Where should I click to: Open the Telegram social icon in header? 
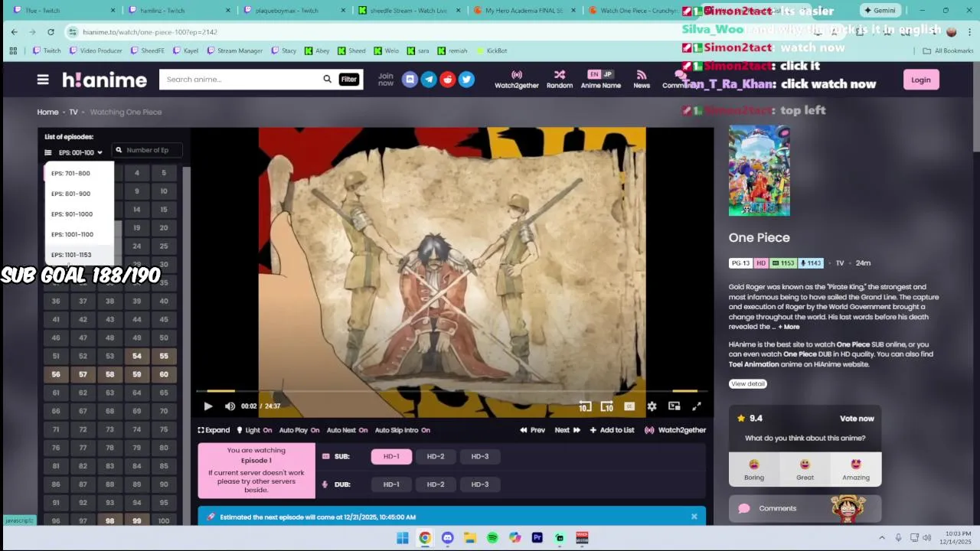429,80
